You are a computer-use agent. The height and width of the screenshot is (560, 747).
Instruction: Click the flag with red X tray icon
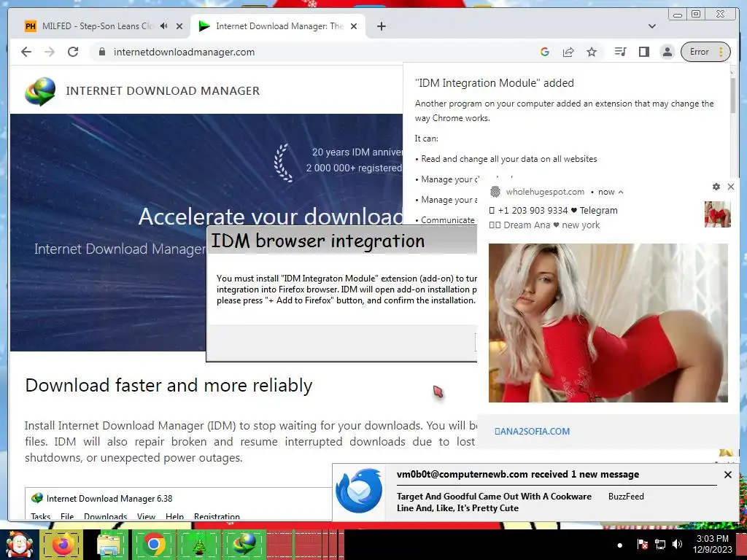coord(642,544)
